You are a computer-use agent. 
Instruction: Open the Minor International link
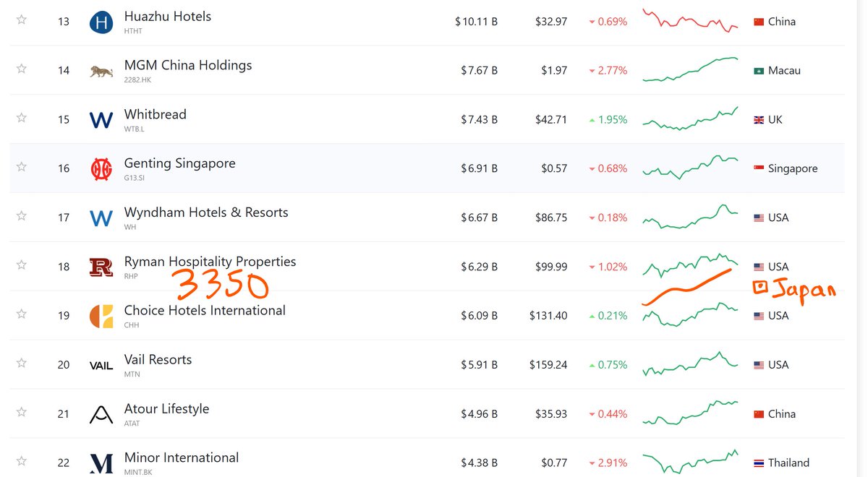pyautogui.click(x=182, y=457)
